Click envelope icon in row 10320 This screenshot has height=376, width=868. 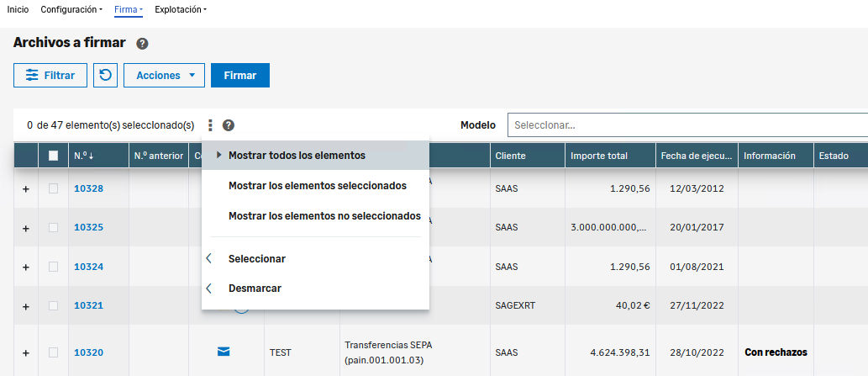[223, 352]
